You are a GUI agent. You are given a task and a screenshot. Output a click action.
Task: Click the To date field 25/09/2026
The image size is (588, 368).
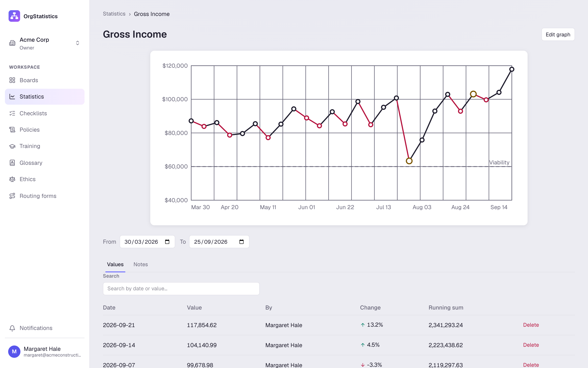pyautogui.click(x=219, y=242)
